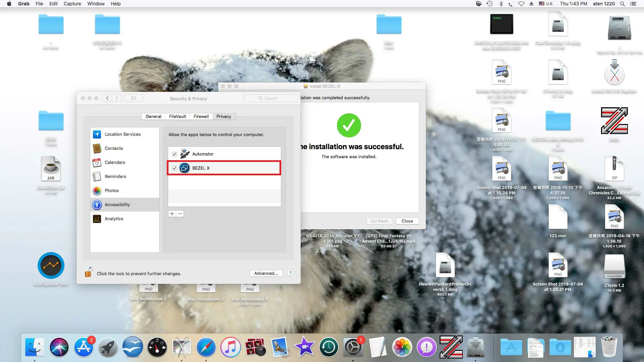Image resolution: width=644 pixels, height=362 pixels.
Task: Select the Firewall tab
Action: click(201, 116)
